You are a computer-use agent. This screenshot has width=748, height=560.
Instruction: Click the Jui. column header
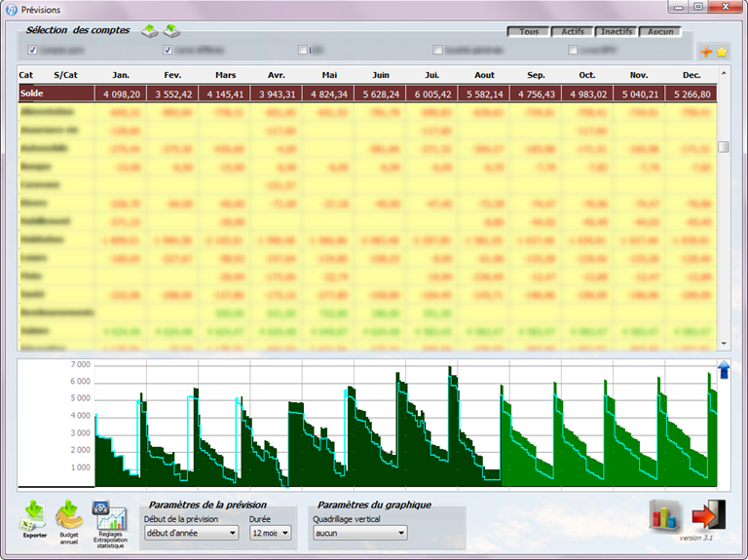[431, 75]
